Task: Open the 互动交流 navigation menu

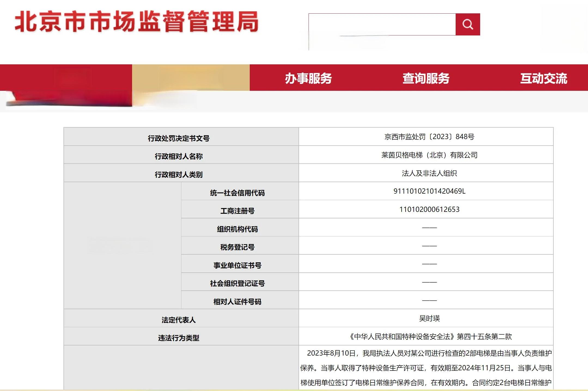Action: pyautogui.click(x=543, y=78)
